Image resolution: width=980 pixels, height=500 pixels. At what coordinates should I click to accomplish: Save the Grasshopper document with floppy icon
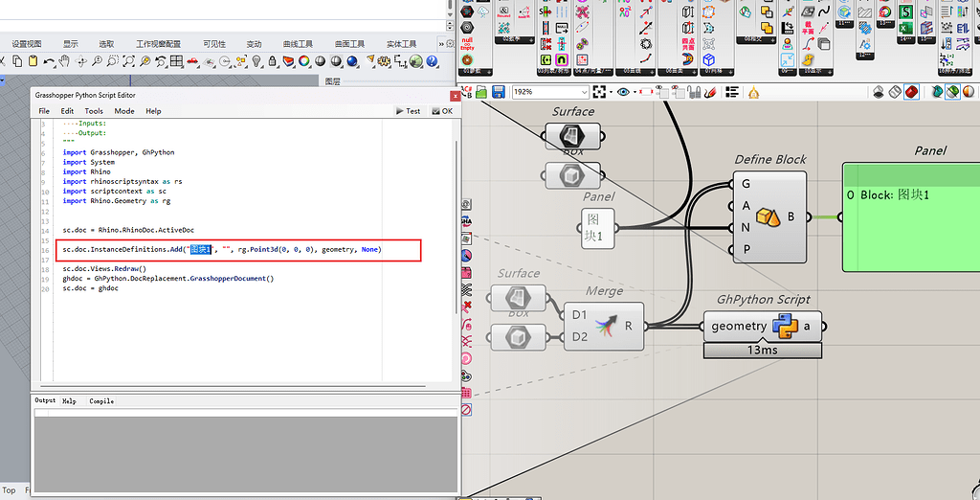(x=498, y=92)
